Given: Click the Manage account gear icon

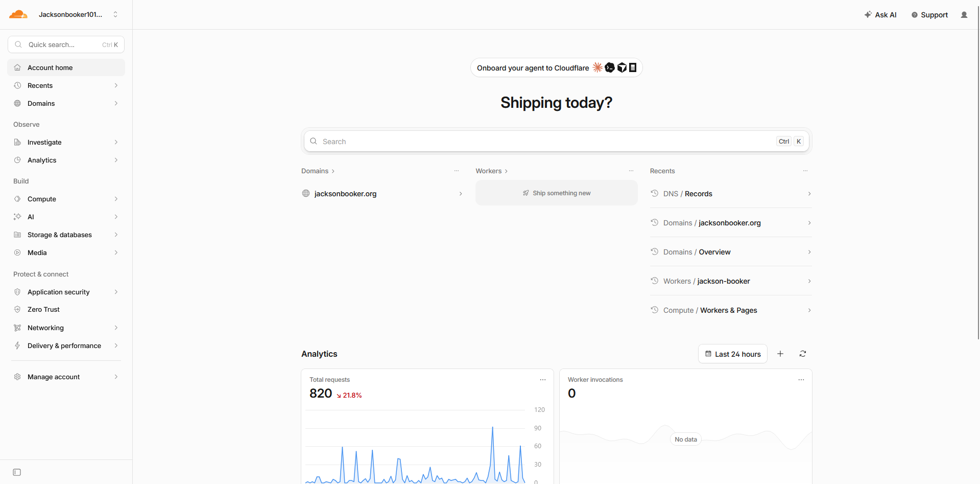Looking at the screenshot, I should click(17, 377).
